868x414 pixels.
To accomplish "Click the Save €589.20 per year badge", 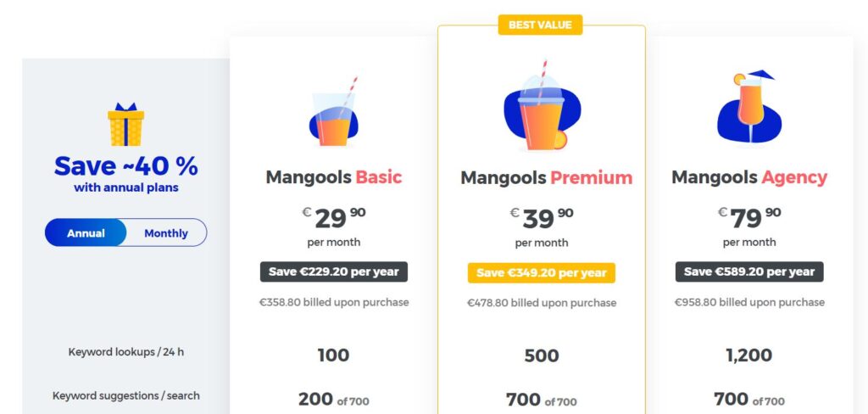I will pyautogui.click(x=748, y=271).
